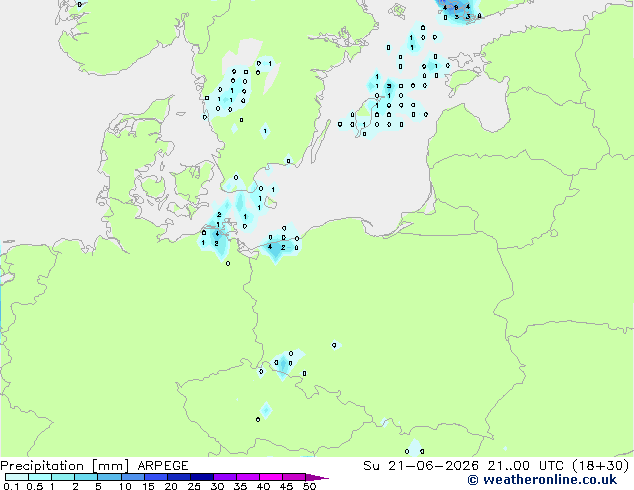Viewport: 634px width, 490px height.
Task: Click the 'Precipitation [mm]' title text
Action: [x=65, y=466]
